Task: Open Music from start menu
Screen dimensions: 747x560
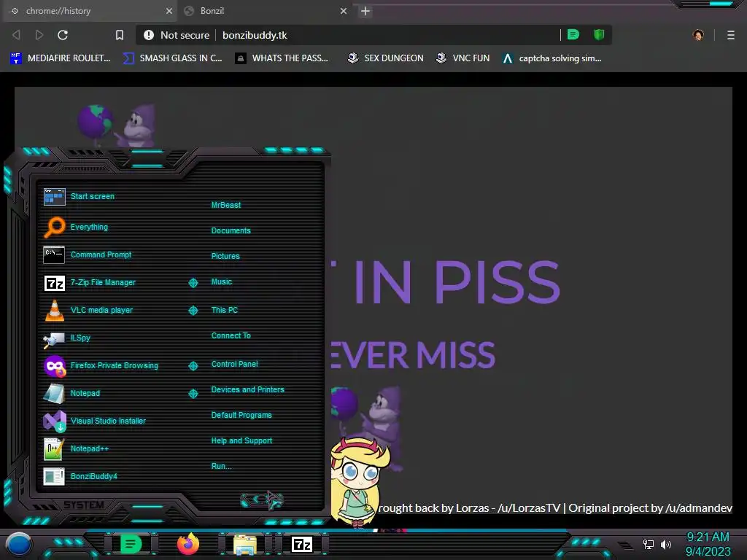Action: 222,282
